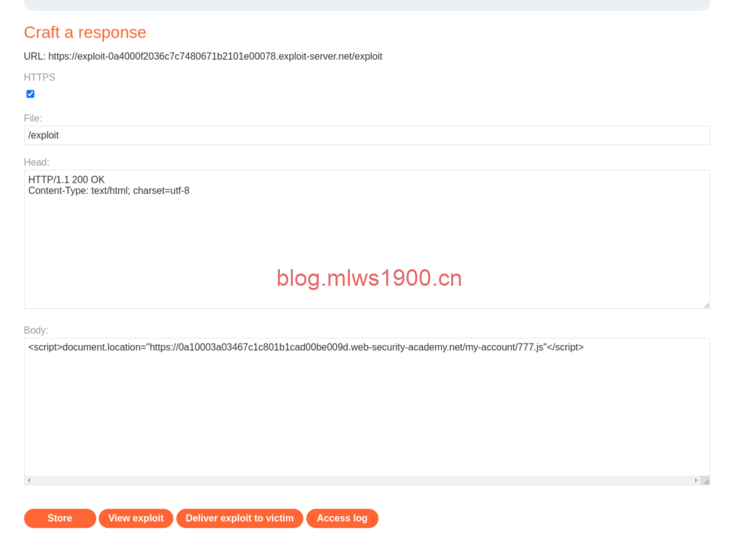Click the 'HTTPS' label
Screen dimensions: 739x560
click(x=40, y=77)
